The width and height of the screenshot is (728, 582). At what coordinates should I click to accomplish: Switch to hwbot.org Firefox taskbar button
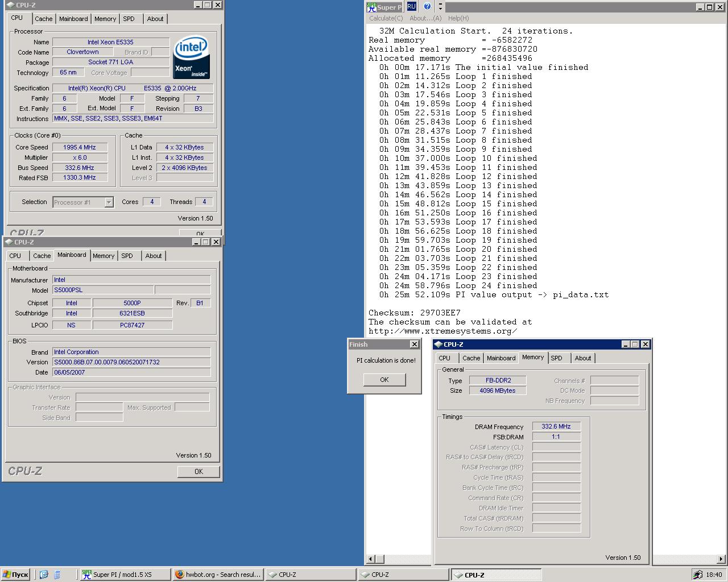[x=218, y=575]
